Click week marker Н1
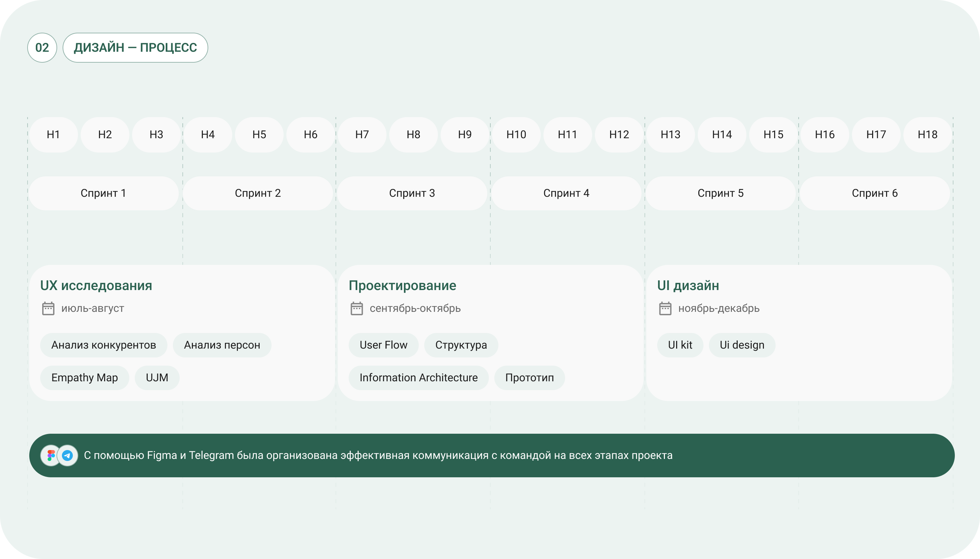The height and width of the screenshot is (559, 980). click(x=53, y=135)
